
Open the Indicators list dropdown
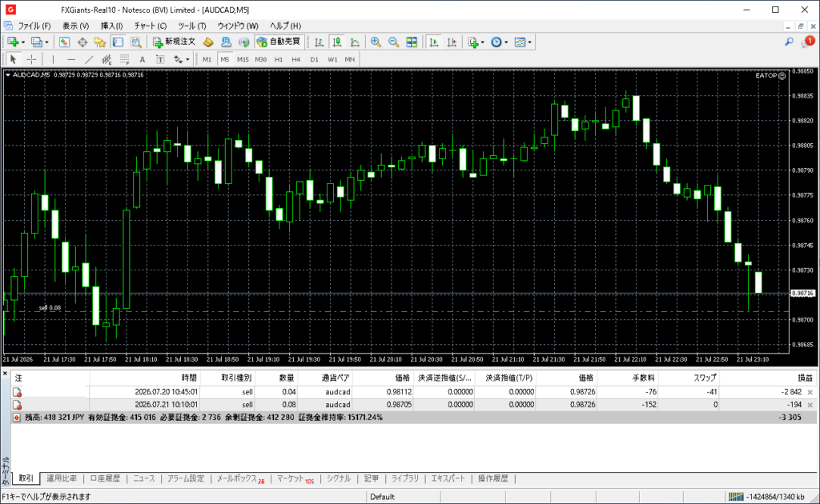coord(476,42)
